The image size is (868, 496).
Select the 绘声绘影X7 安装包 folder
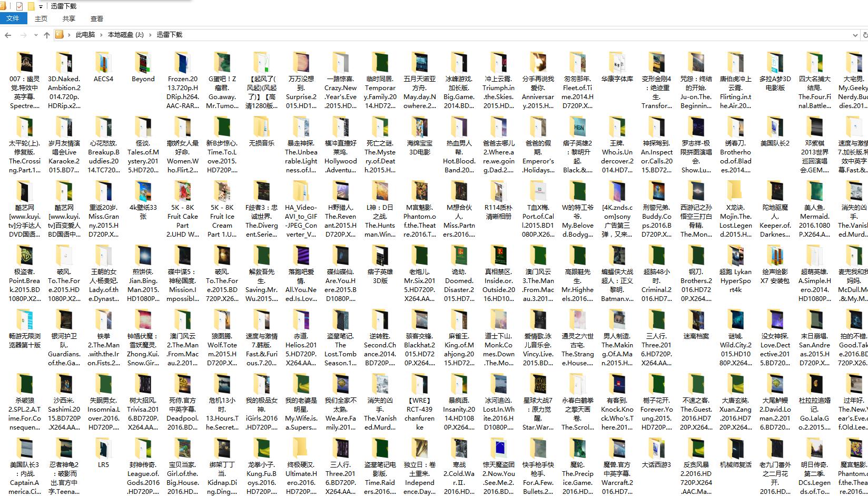(x=775, y=265)
